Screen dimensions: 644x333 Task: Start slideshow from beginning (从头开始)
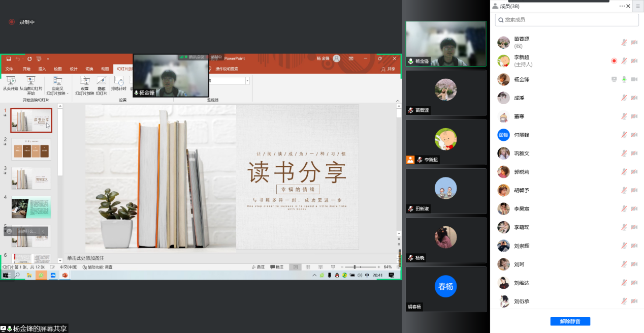tap(11, 84)
